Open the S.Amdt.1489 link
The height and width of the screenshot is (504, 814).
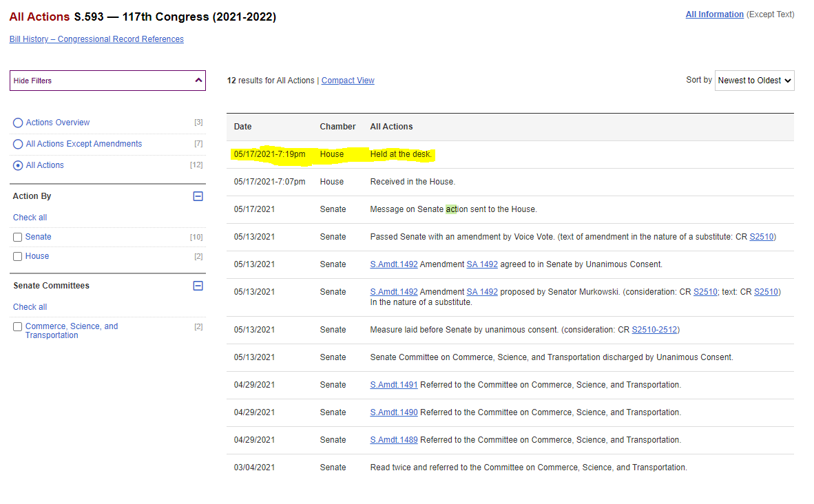coord(393,440)
